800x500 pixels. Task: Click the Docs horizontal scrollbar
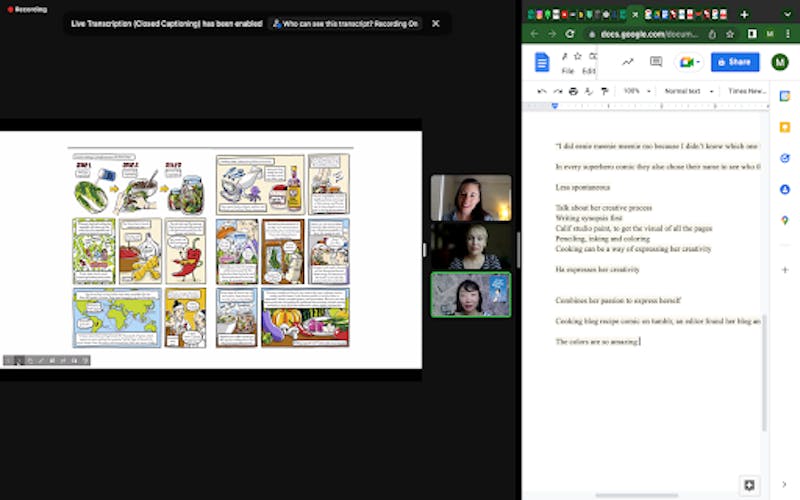[636, 495]
